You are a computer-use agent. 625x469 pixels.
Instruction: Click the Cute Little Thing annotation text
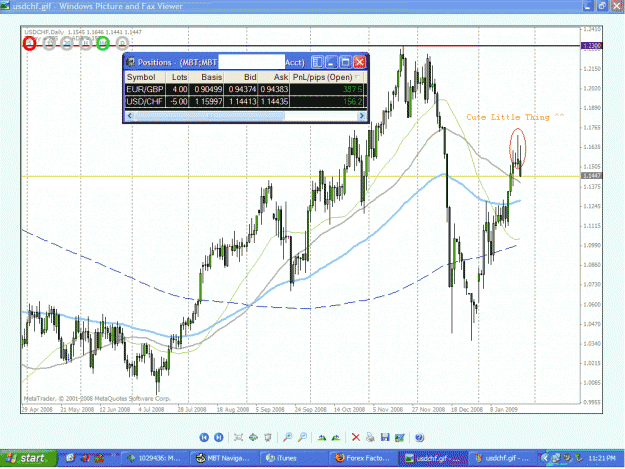tap(515, 117)
